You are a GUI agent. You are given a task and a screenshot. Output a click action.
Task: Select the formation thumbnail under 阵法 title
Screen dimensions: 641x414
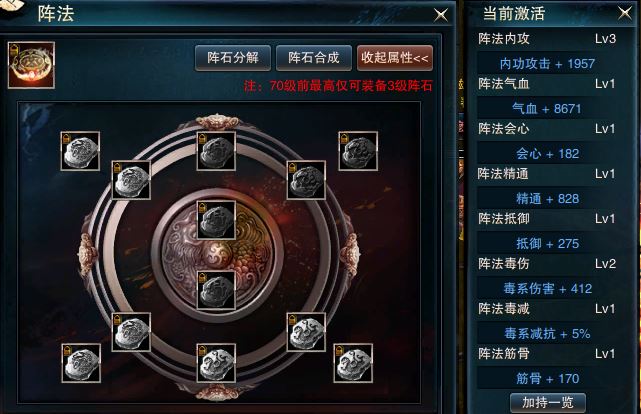click(31, 65)
